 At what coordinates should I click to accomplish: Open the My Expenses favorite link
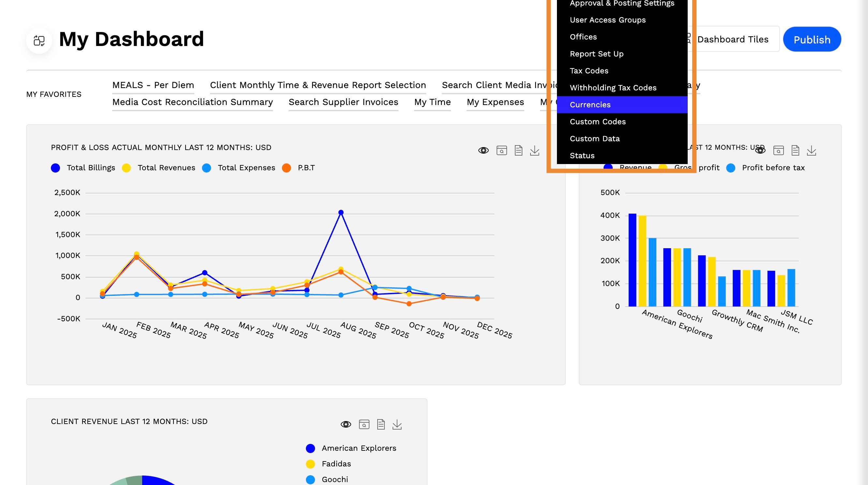point(495,102)
